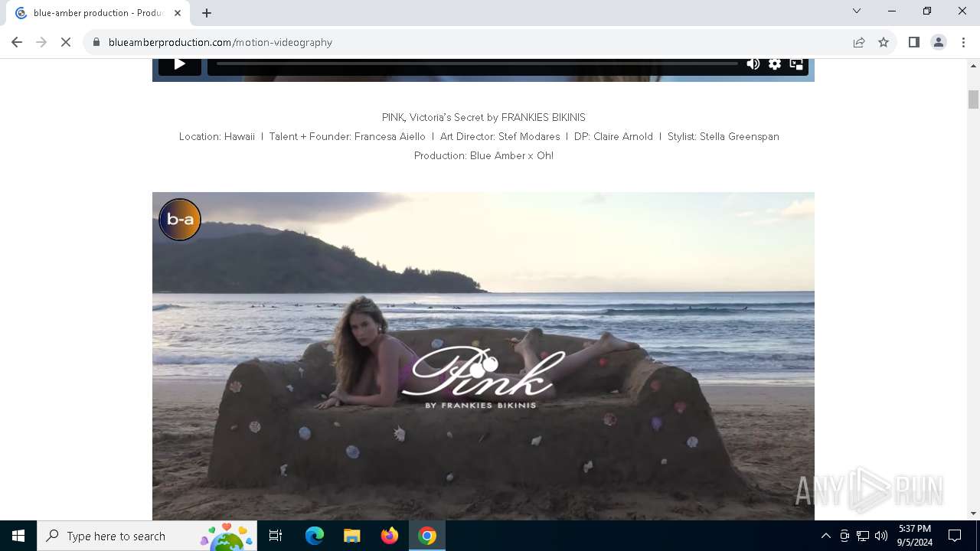Stop loading the page
Screen dimensions: 980x551
coord(66,42)
